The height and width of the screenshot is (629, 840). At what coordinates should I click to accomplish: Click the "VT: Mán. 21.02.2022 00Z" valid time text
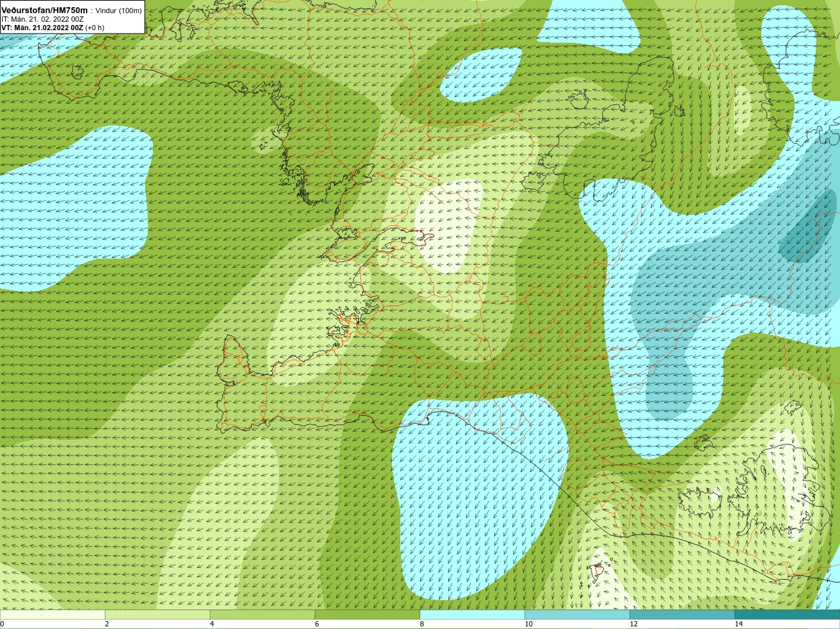point(42,28)
